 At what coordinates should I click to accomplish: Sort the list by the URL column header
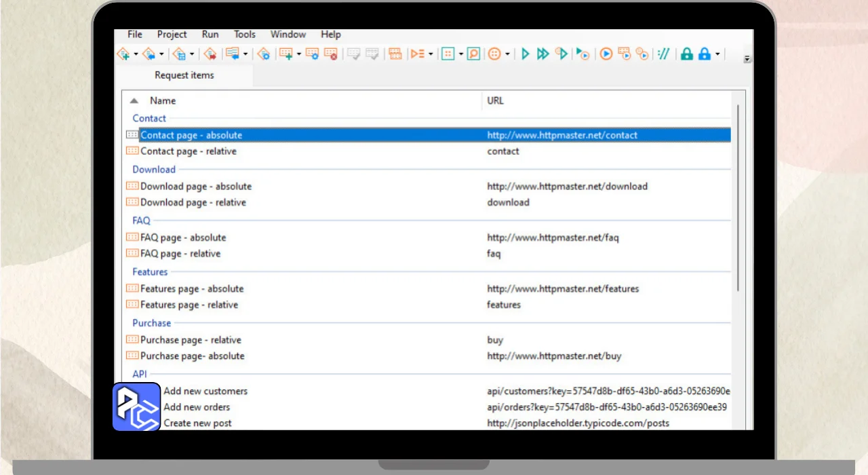[496, 100]
